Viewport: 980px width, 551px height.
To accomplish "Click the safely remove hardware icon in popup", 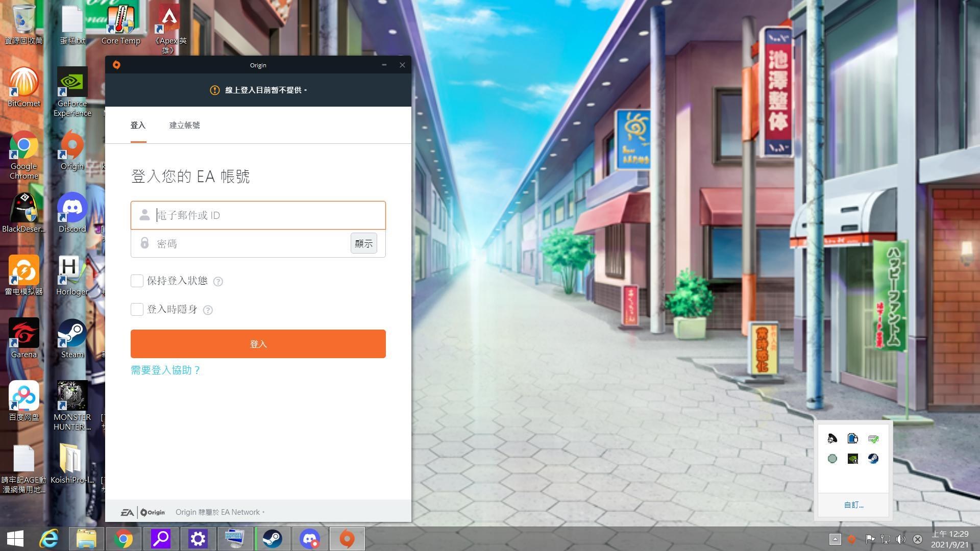I will click(x=873, y=439).
